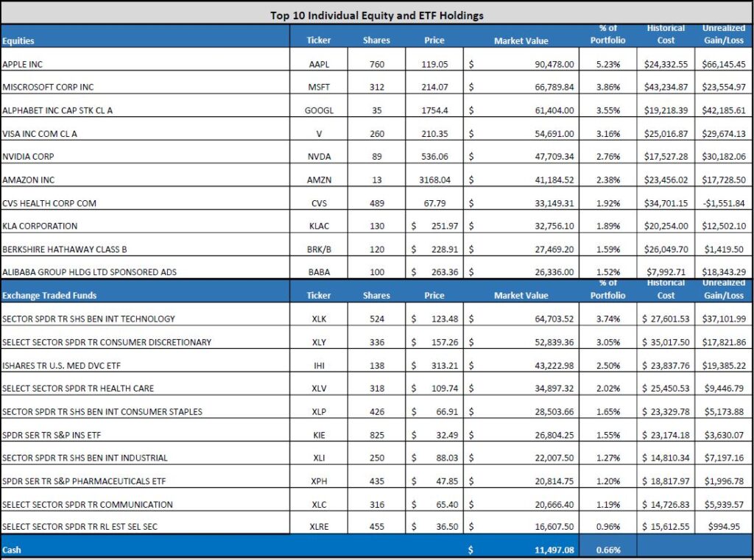754x560 pixels.
Task: Select SELECT SECTOR SPDR TR CONSUMER DISCRETIONARY cell
Action: [145, 338]
